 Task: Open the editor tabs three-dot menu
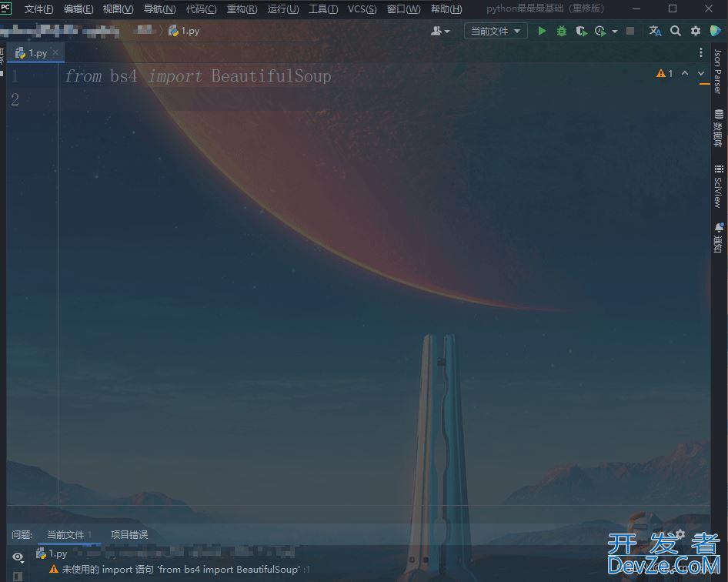click(x=700, y=52)
